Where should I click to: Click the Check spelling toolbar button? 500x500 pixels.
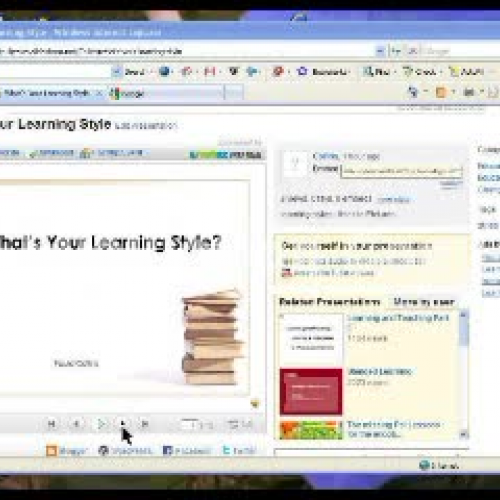coord(419,72)
